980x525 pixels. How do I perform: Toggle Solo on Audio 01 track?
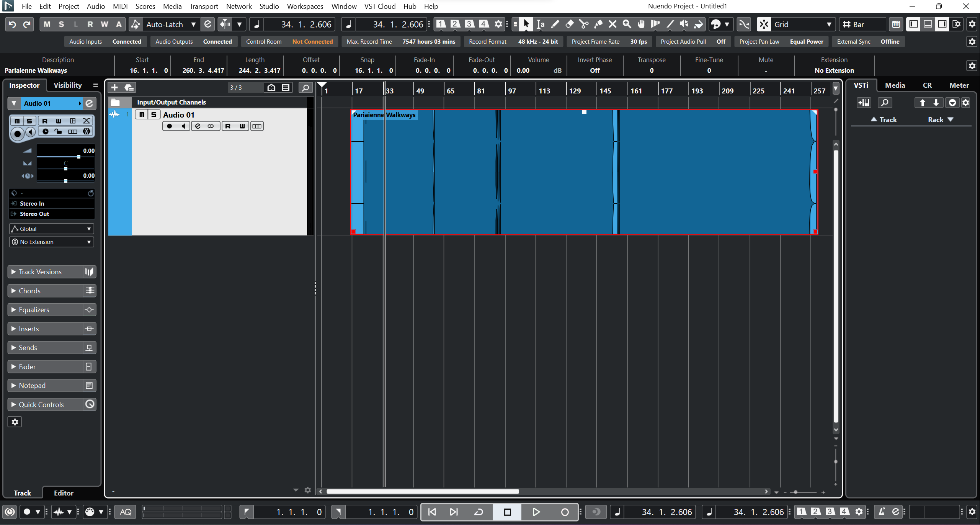(154, 114)
